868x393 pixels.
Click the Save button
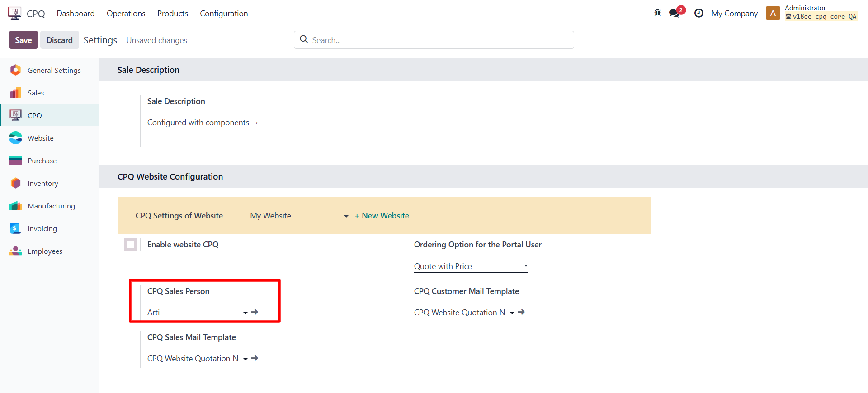click(23, 40)
